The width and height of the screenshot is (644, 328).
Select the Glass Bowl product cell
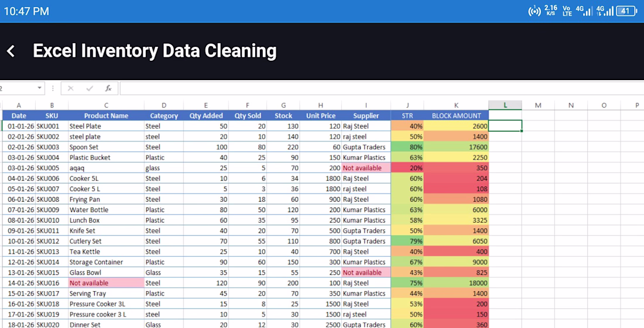107,272
